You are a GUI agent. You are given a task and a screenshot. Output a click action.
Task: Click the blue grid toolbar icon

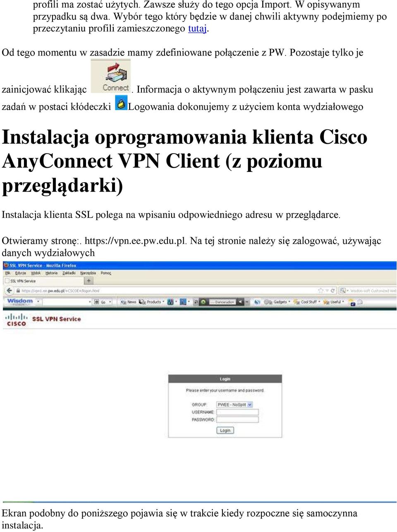183,302
